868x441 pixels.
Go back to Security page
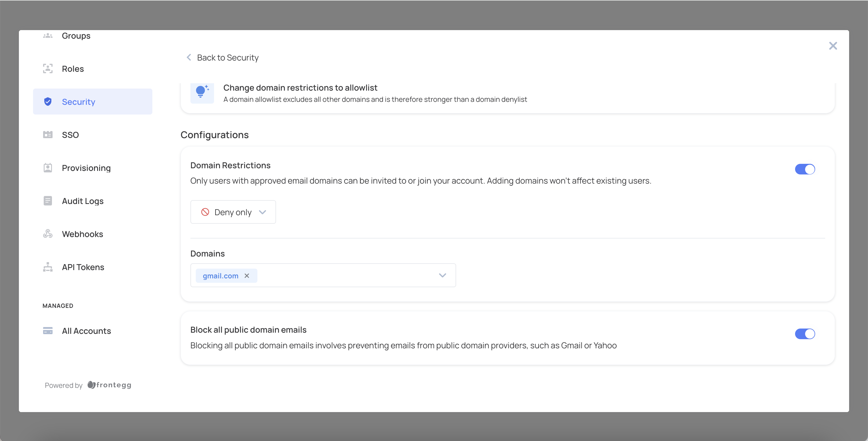point(223,58)
